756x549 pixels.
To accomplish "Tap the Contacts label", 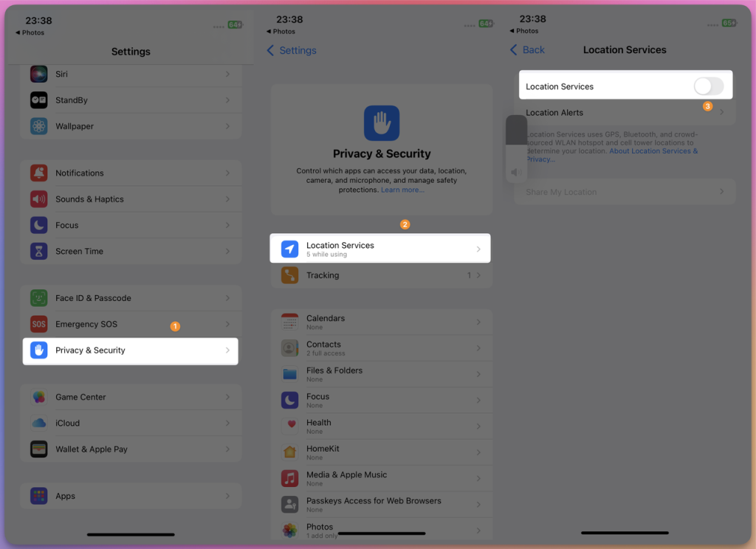I will (323, 345).
